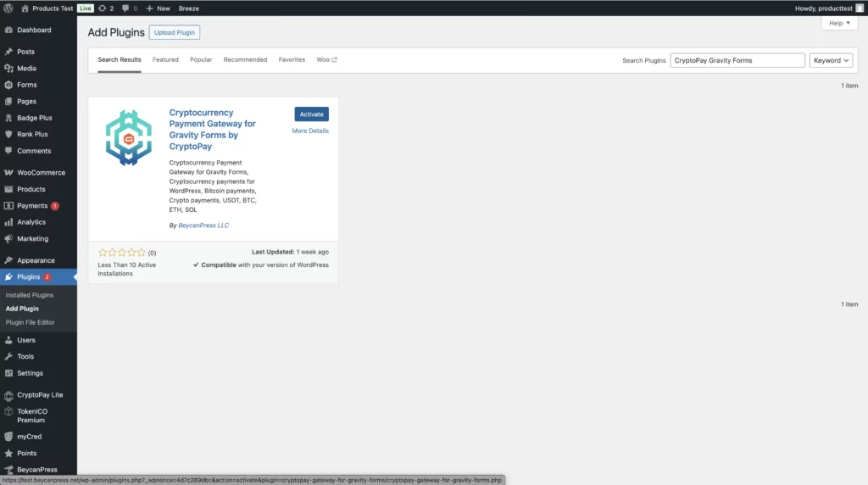The width and height of the screenshot is (868, 485).
Task: Click the WordPress logo icon in admin bar
Action: click(x=8, y=8)
